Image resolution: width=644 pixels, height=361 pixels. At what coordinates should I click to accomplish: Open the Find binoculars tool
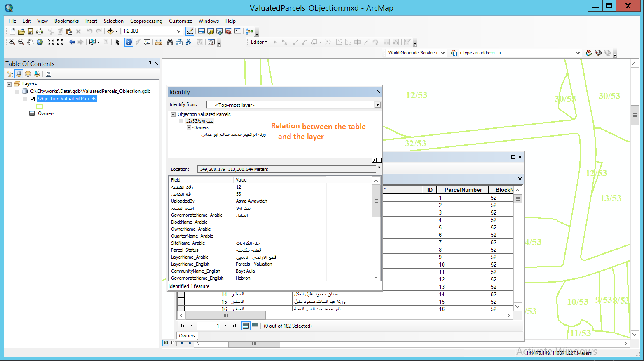[x=170, y=42]
